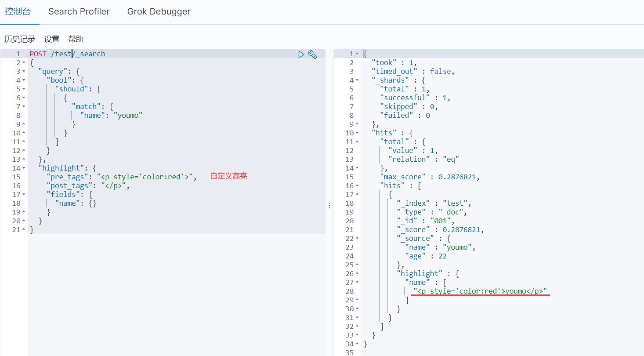
Task: Collapse request editor fold arrow on line 2
Action: coord(24,63)
